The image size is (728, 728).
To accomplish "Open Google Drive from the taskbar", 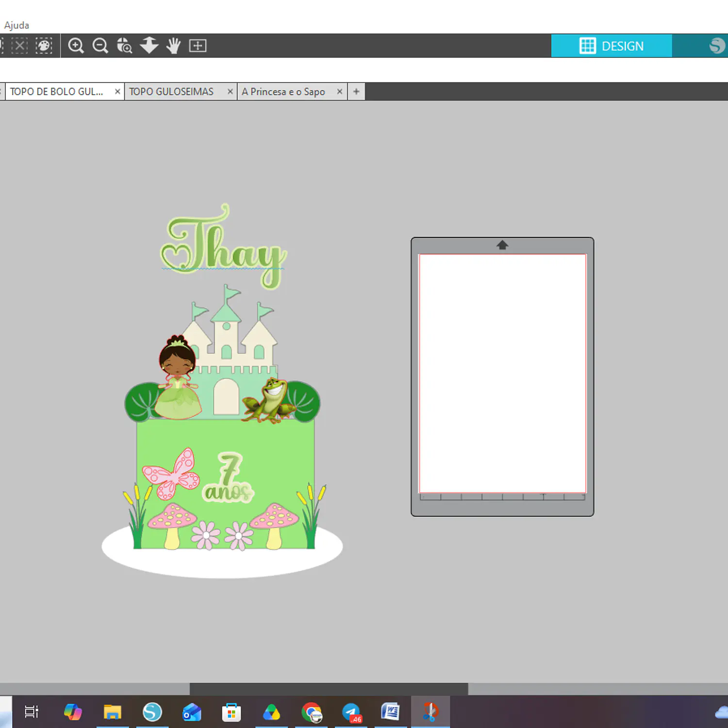I will coord(271,712).
